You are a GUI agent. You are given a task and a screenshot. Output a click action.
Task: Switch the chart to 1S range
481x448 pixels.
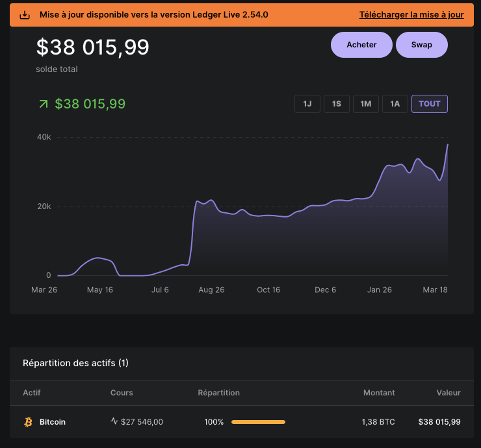337,104
